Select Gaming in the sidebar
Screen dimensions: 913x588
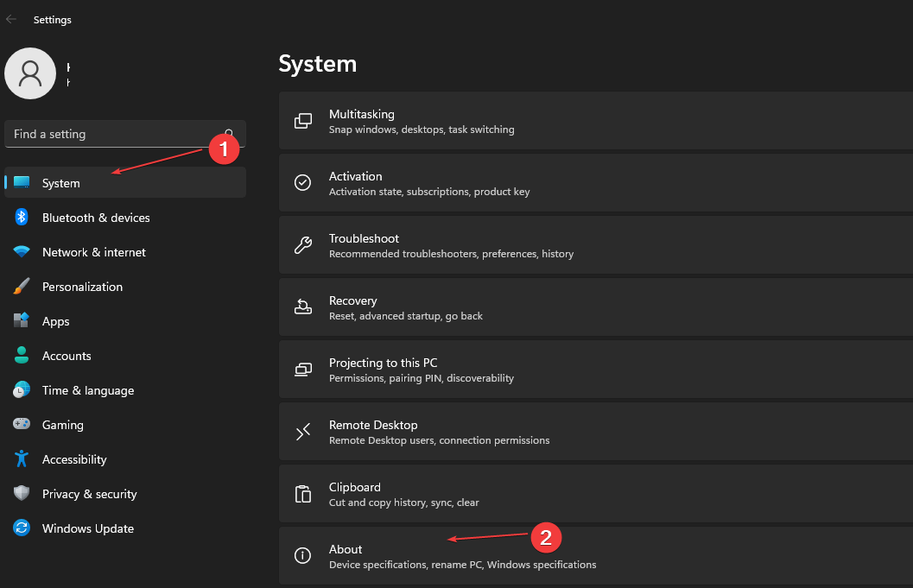(63, 425)
